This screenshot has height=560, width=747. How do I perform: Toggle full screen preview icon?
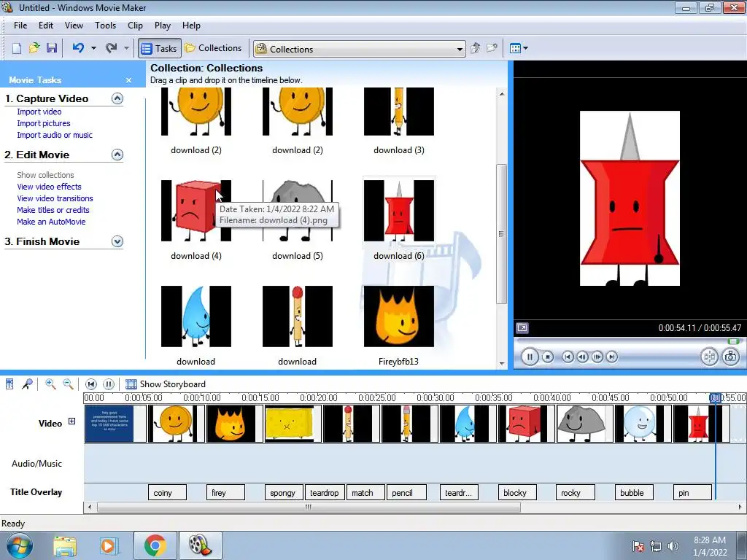pyautogui.click(x=522, y=328)
